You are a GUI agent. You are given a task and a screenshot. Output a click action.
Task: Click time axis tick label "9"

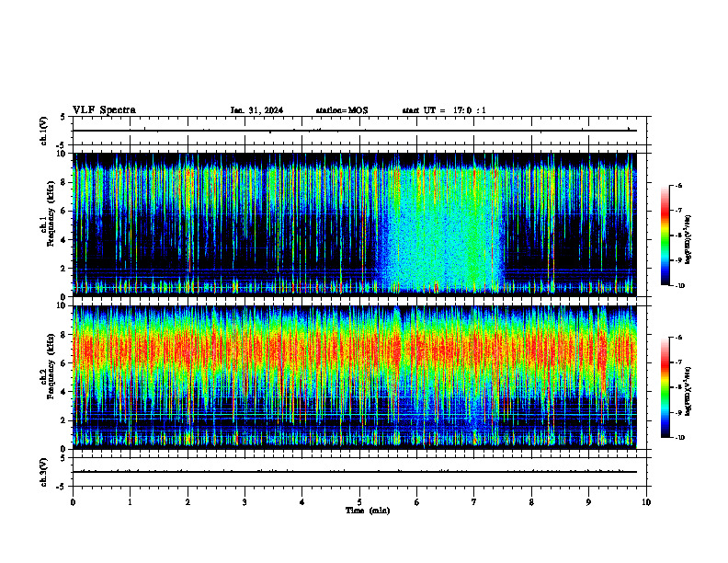(x=588, y=502)
